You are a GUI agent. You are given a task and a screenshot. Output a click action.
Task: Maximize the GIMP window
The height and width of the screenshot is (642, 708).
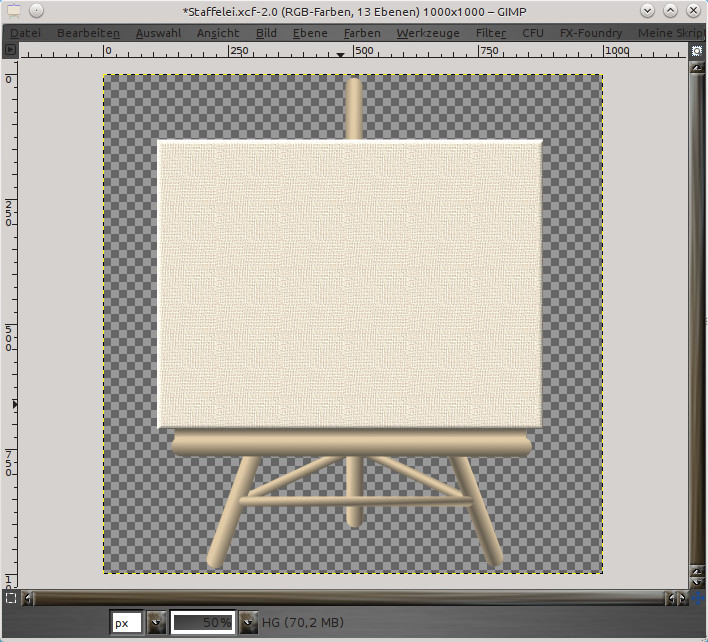tap(669, 10)
